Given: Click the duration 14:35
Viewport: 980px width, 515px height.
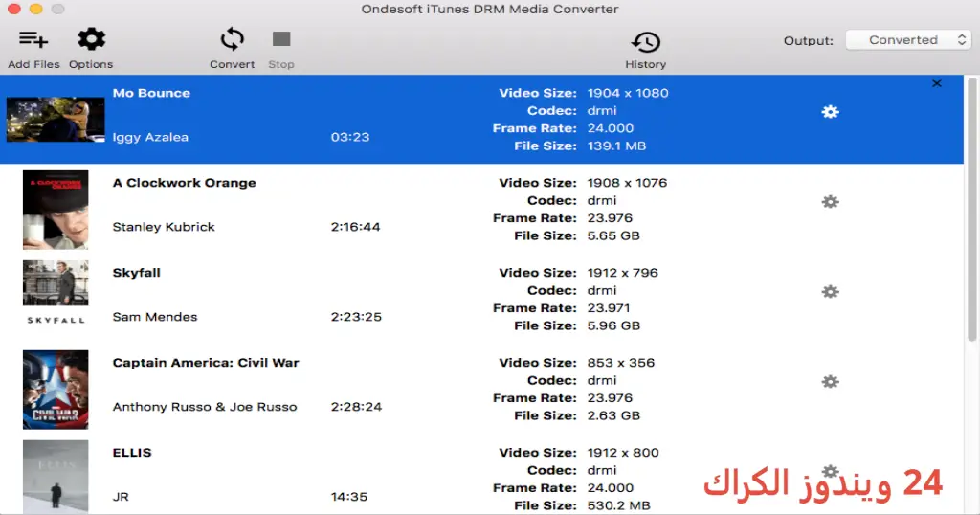Looking at the screenshot, I should tap(348, 497).
